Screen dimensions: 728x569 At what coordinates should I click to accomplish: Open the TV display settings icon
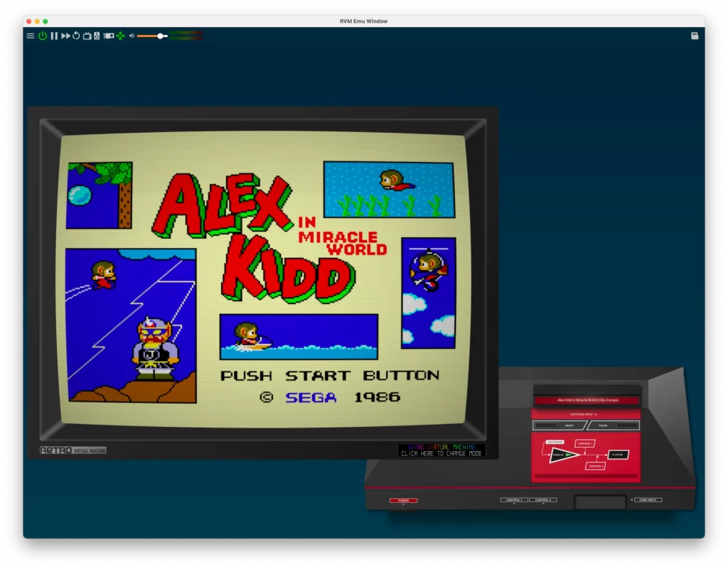(87, 36)
